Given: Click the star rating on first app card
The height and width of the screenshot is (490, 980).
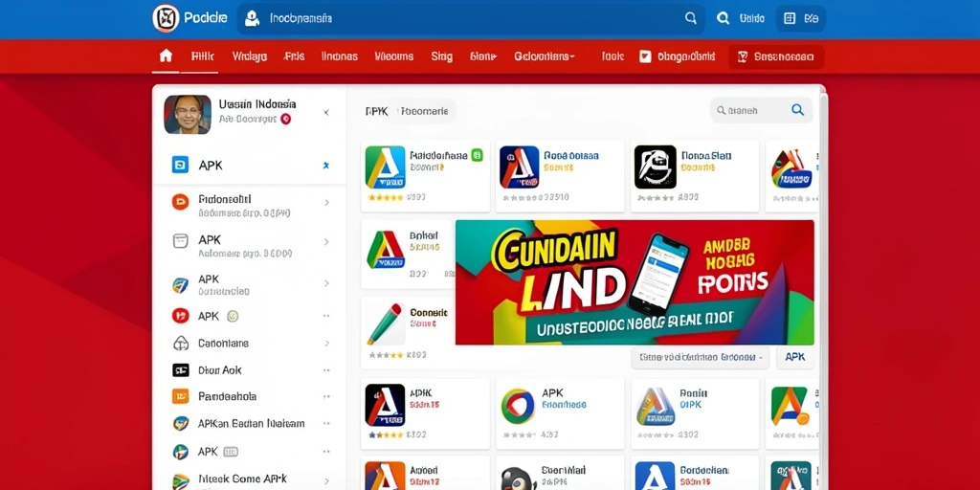Looking at the screenshot, I should (386, 197).
